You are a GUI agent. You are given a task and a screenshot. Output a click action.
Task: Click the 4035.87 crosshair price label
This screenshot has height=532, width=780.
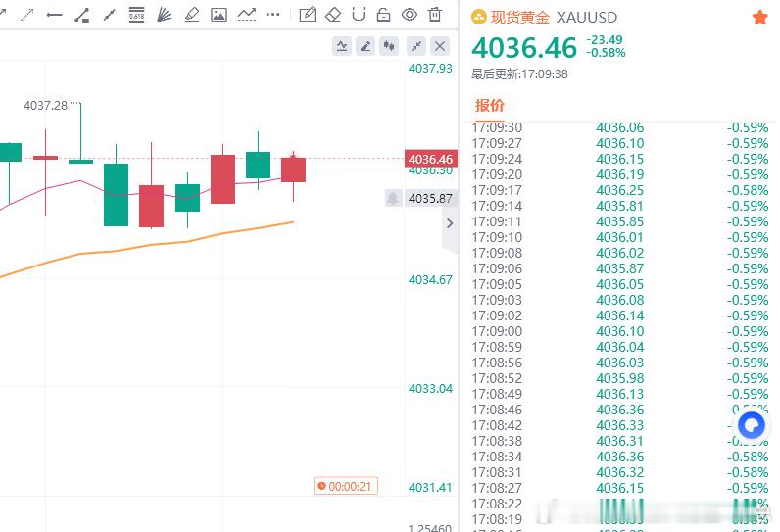pos(430,198)
